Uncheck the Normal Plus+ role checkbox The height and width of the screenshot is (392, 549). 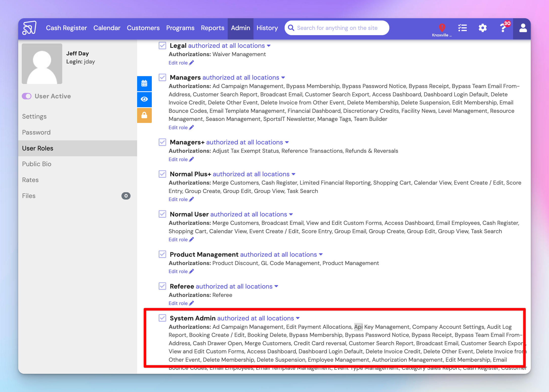click(162, 174)
